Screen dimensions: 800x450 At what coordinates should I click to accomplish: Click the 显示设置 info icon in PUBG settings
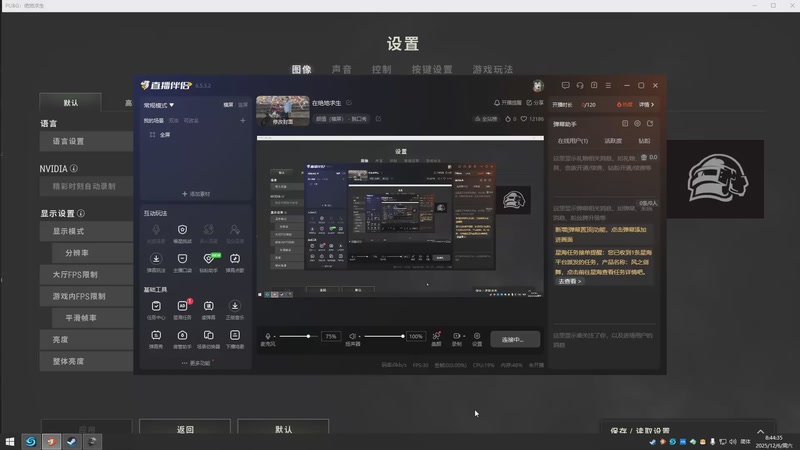tap(81, 213)
